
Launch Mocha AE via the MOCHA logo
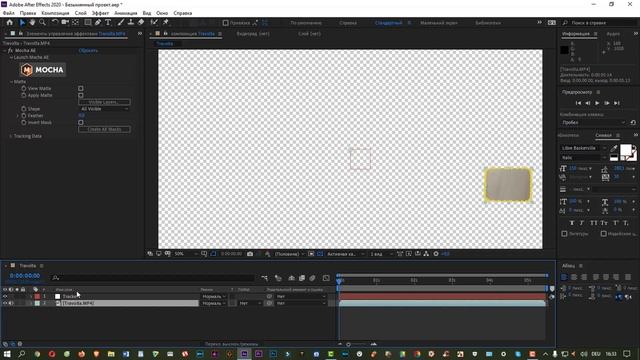click(42, 70)
